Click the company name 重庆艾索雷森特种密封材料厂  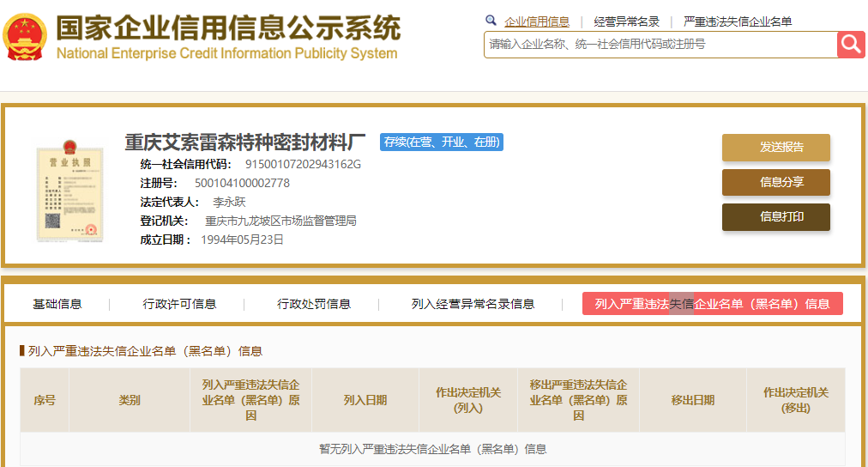[x=244, y=143]
